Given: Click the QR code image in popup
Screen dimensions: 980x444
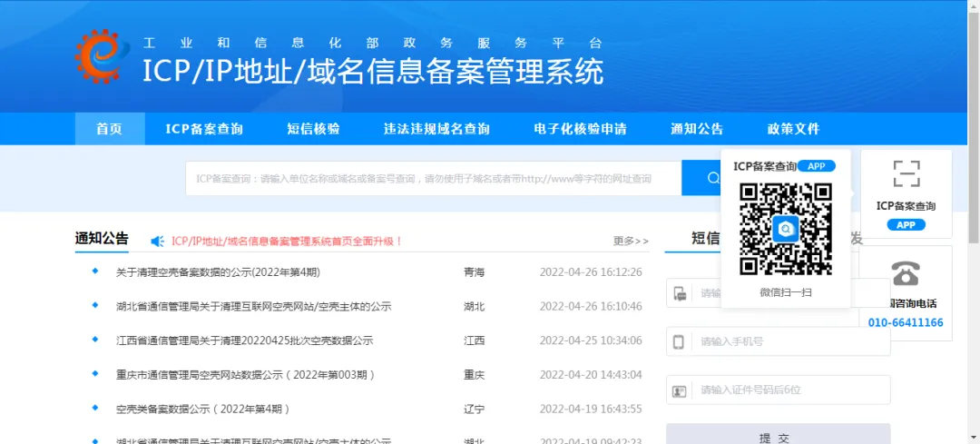Looking at the screenshot, I should pos(785,229).
